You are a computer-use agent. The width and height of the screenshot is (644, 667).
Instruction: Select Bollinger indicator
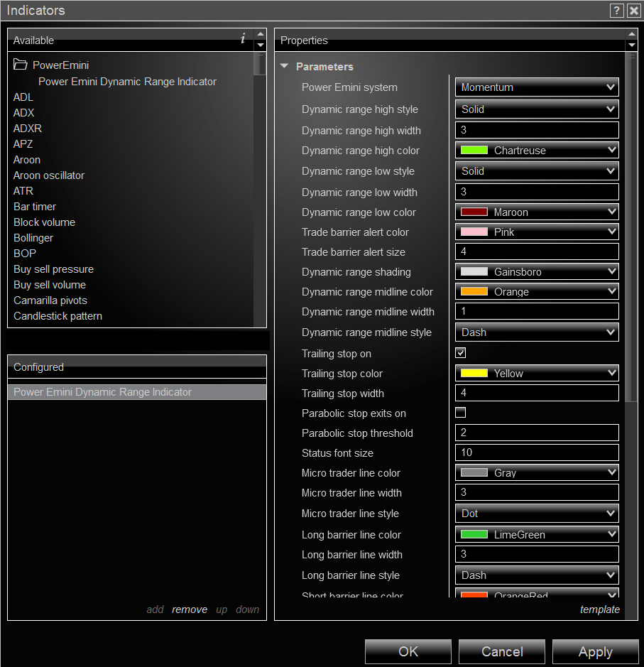(33, 238)
